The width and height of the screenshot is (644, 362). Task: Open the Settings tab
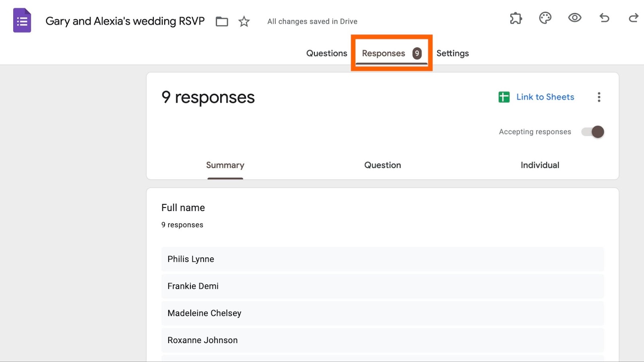(452, 53)
